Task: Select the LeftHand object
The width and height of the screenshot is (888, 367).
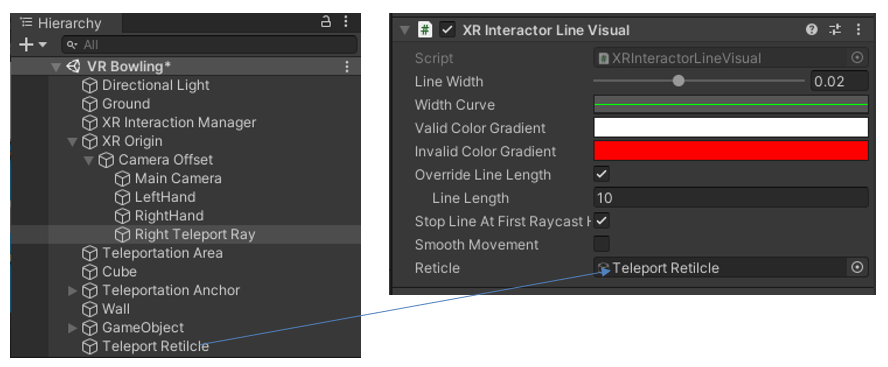Action: pyautogui.click(x=165, y=198)
